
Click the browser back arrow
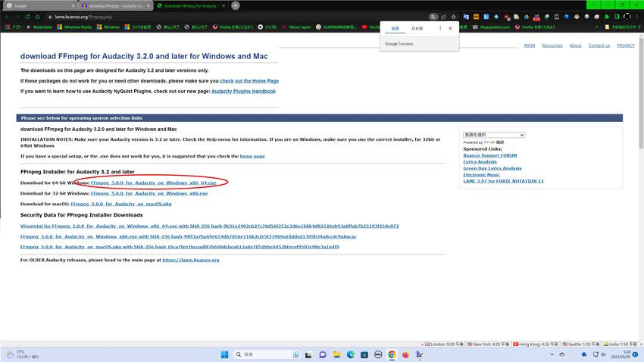7,17
